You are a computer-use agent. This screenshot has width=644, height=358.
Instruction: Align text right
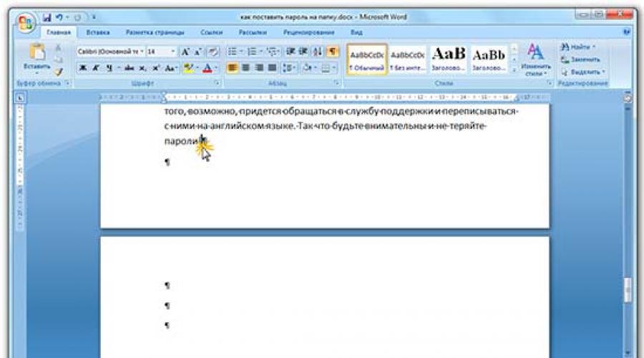[259, 68]
